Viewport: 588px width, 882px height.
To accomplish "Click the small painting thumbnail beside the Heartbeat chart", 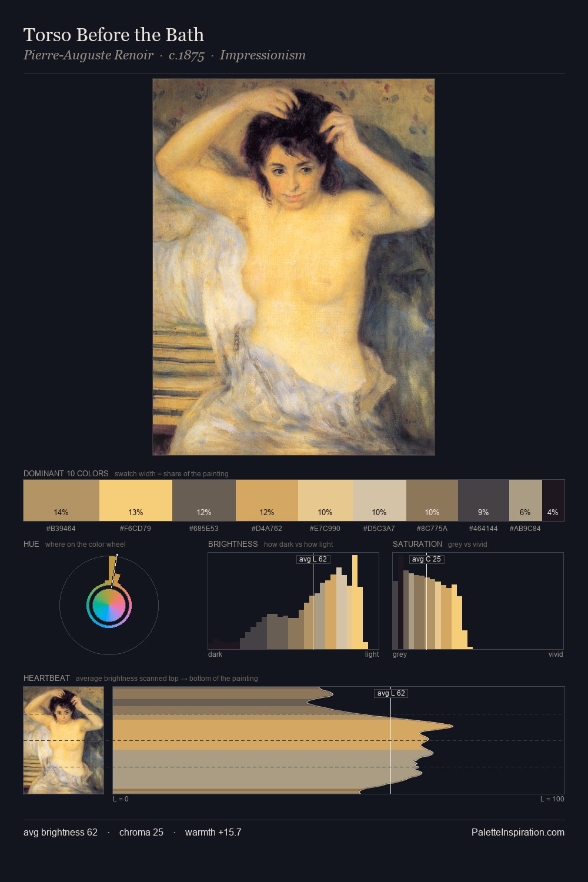I will pyautogui.click(x=64, y=740).
